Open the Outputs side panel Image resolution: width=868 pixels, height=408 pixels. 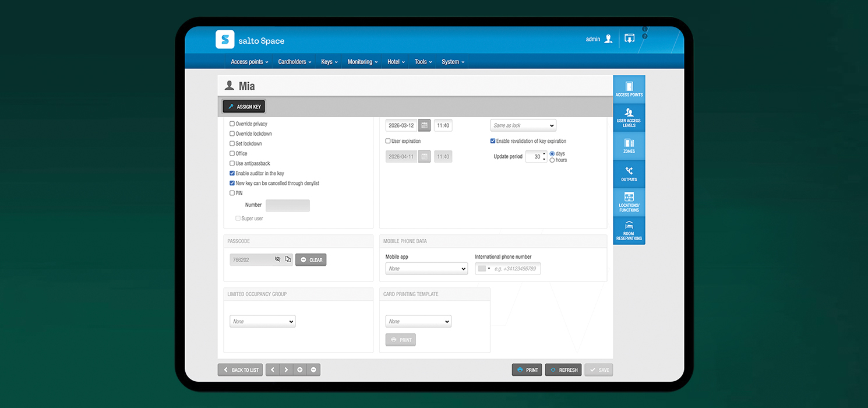point(629,174)
